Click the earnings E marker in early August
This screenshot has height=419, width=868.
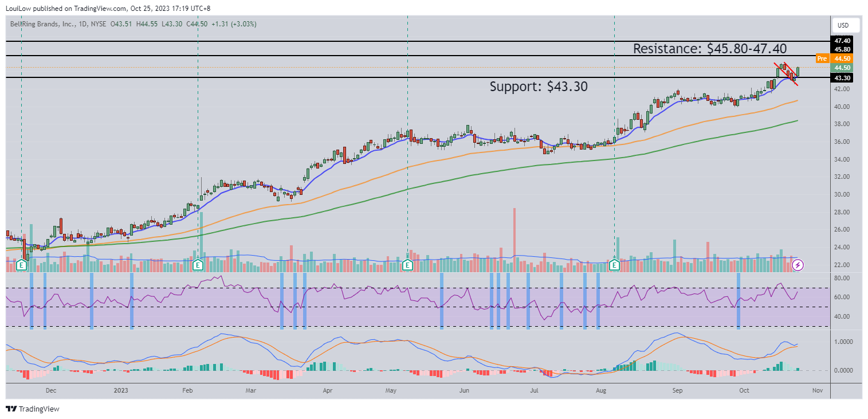[614, 265]
